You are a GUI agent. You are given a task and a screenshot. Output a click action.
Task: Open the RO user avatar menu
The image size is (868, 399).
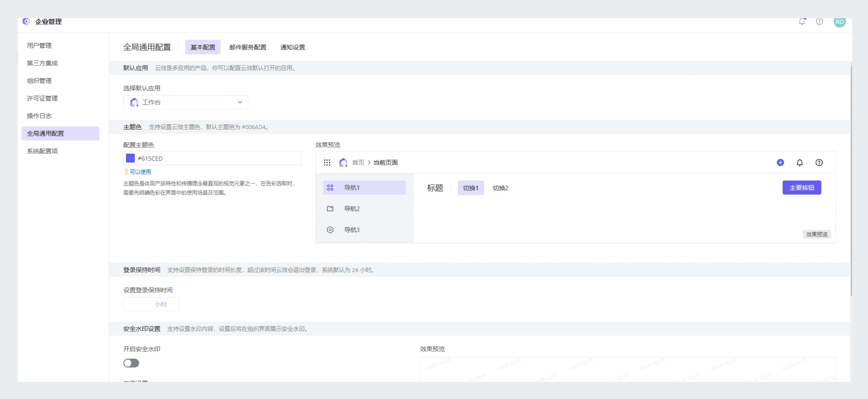pyautogui.click(x=839, y=22)
